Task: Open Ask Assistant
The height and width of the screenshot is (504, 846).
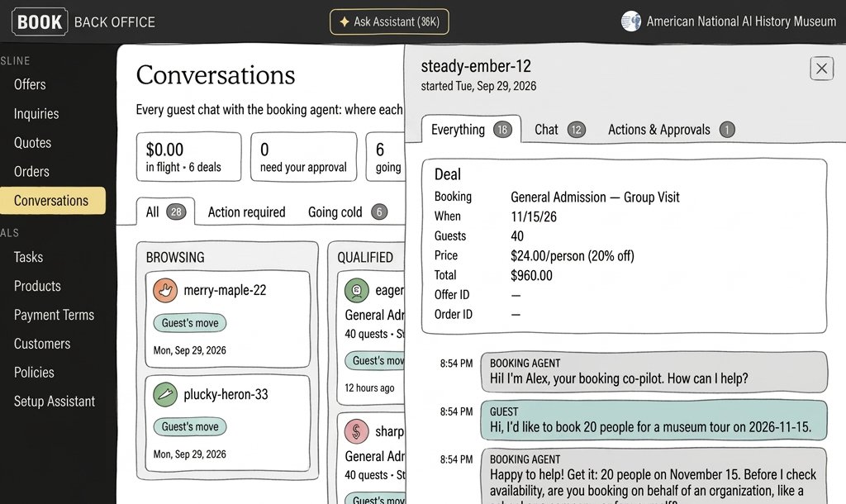Action: [389, 21]
